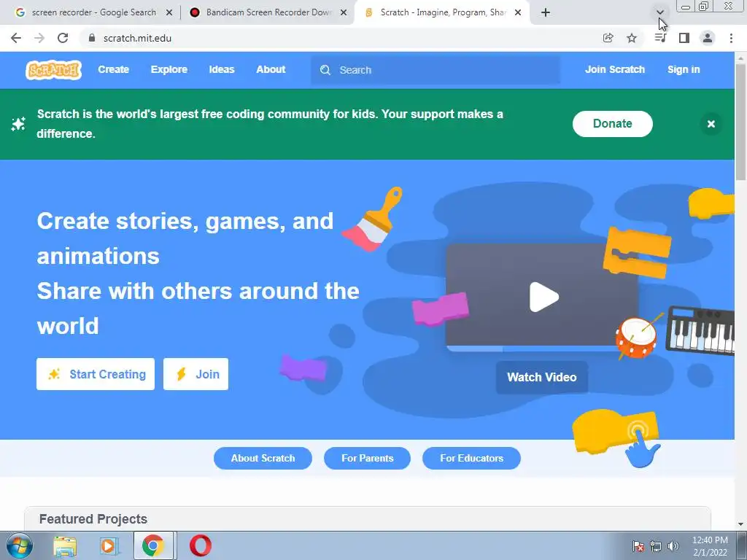This screenshot has width=747, height=560.
Task: Click the Scratch logo
Action: coord(53,70)
